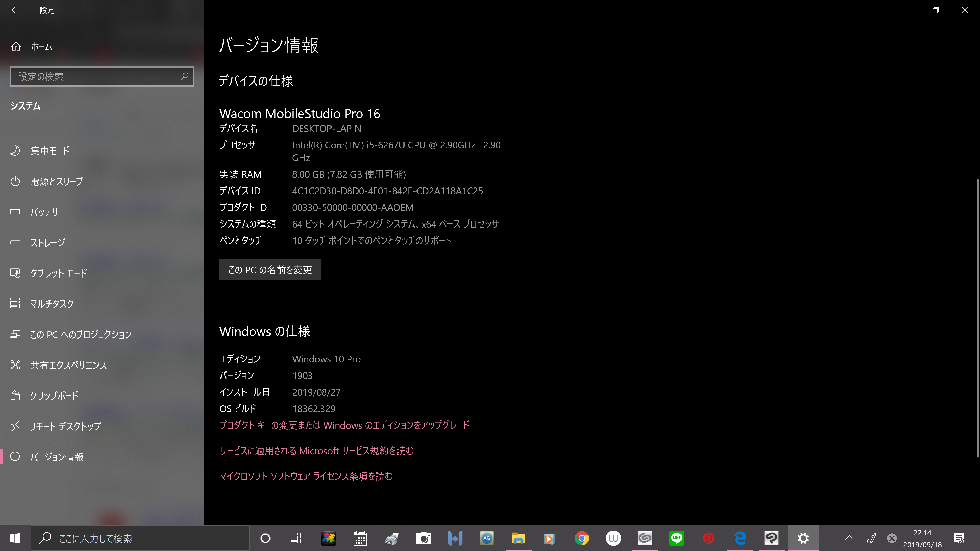Expand the system tray hidden icons chevron
Image resolution: width=980 pixels, height=551 pixels.
coord(849,538)
